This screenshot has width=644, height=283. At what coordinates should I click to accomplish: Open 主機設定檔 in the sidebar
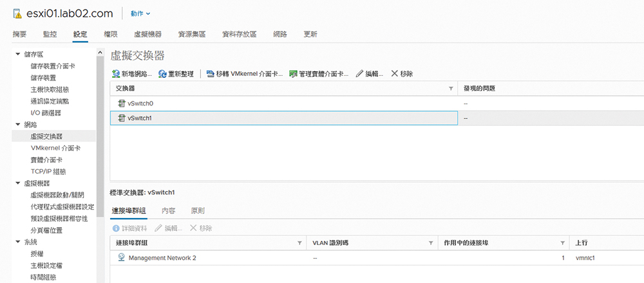[x=46, y=266]
